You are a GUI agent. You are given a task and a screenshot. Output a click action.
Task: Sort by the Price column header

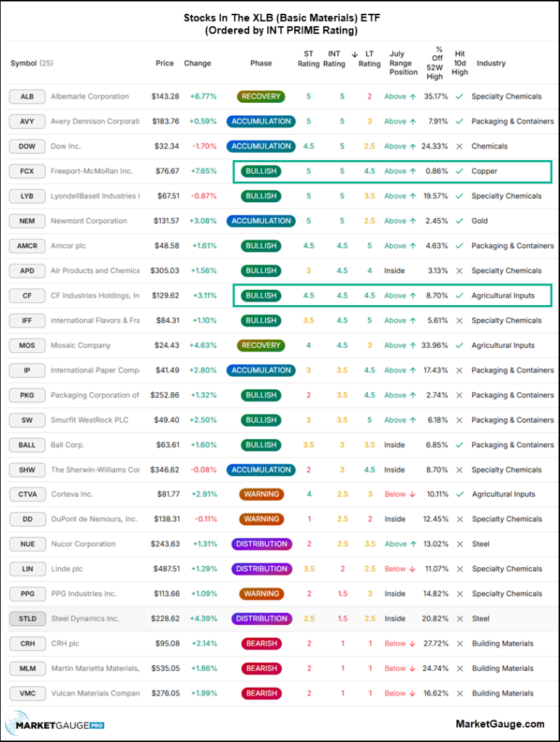pyautogui.click(x=164, y=63)
